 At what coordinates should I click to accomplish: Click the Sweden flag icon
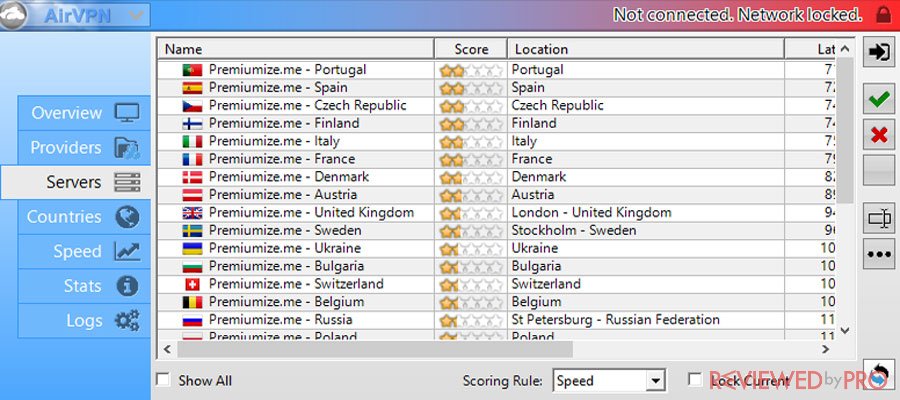(192, 230)
